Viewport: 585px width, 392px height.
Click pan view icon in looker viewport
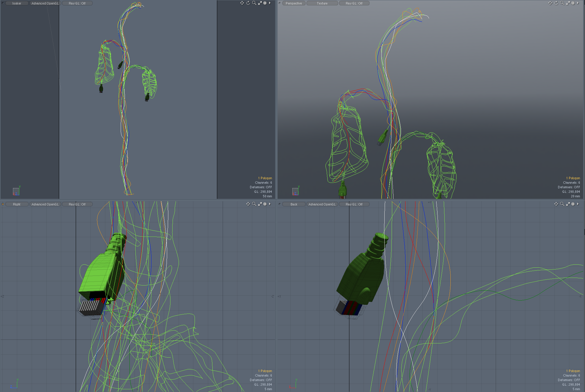[242, 3]
